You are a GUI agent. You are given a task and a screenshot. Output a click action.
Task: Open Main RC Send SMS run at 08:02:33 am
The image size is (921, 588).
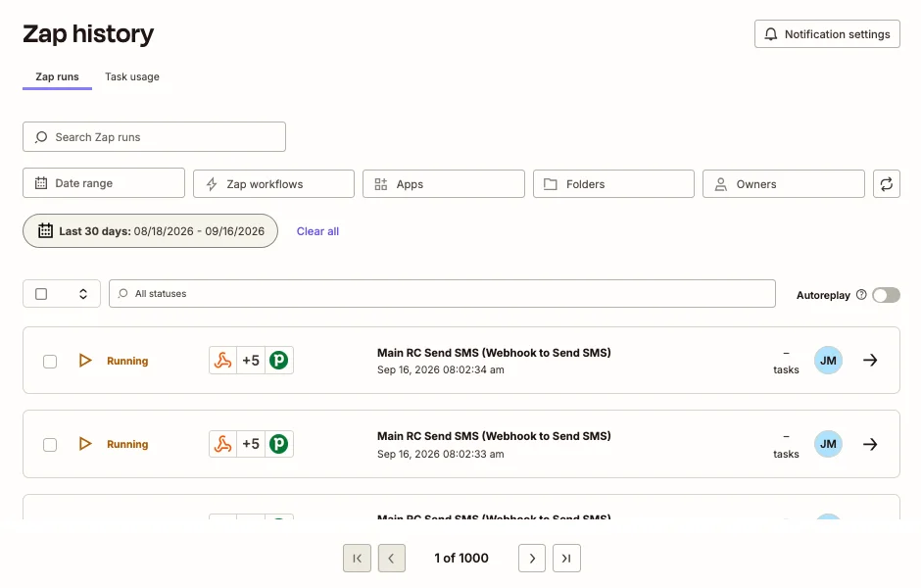tap(494, 436)
